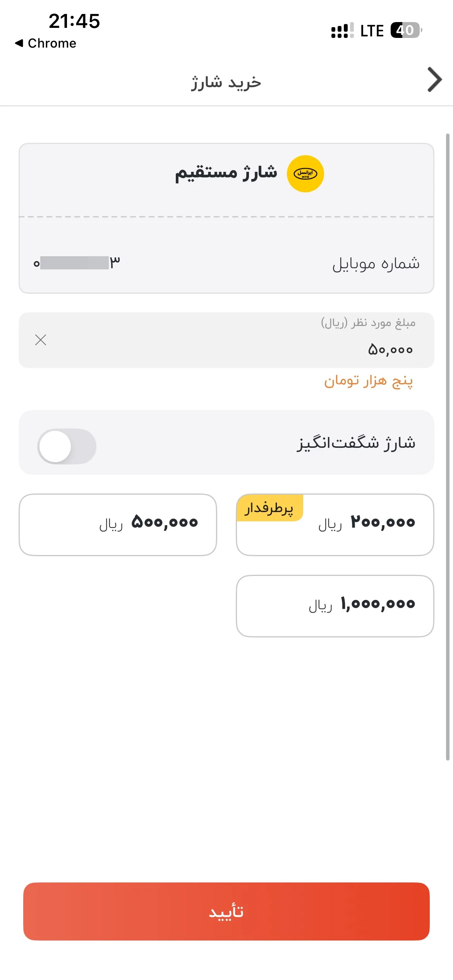The height and width of the screenshot is (980, 453).
Task: Tap the cellular signal strength icon
Action: (x=342, y=30)
